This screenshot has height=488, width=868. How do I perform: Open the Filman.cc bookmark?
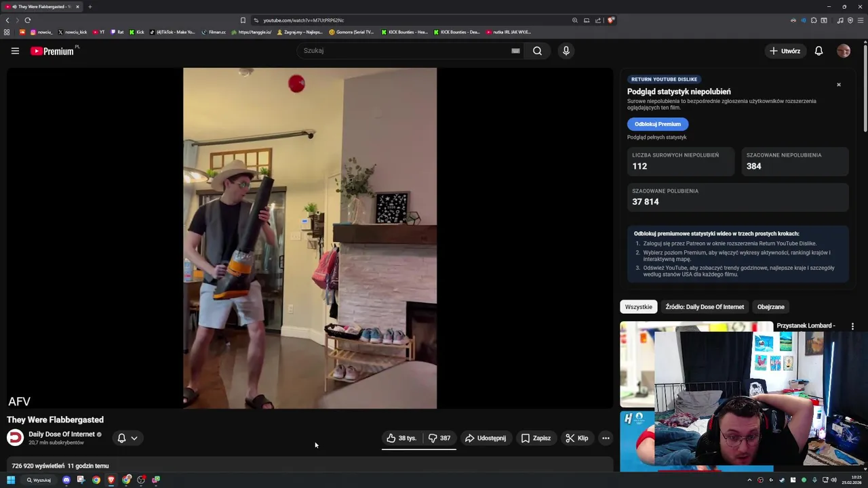tap(214, 32)
